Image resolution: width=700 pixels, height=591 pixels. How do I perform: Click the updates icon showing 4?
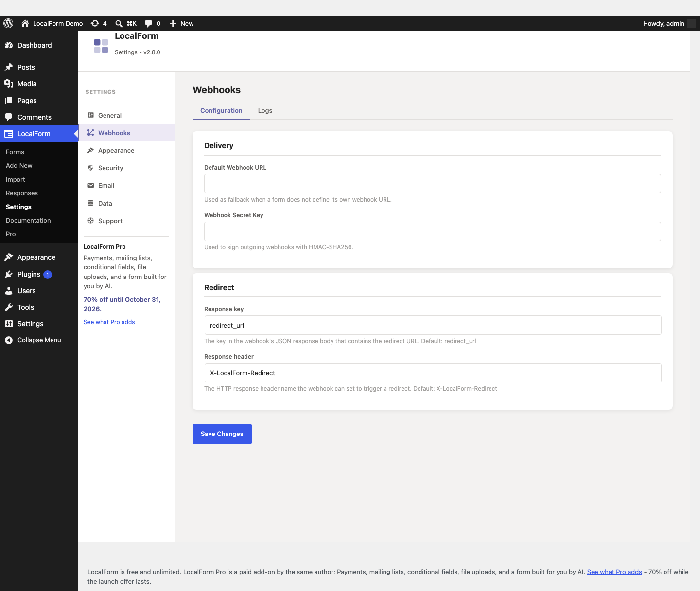(x=95, y=23)
